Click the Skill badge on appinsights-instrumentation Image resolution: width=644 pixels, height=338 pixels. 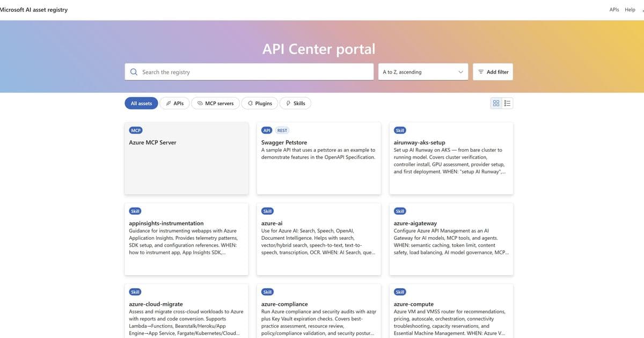click(135, 211)
